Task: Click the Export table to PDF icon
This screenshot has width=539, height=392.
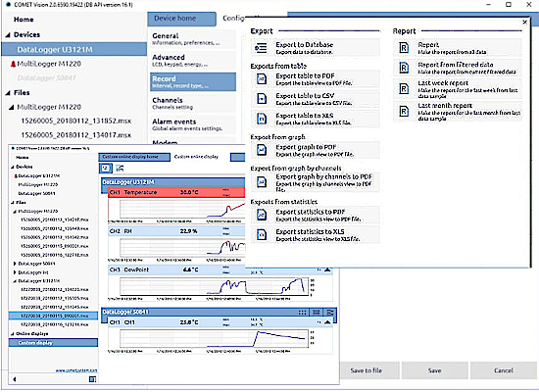Action: pyautogui.click(x=262, y=79)
